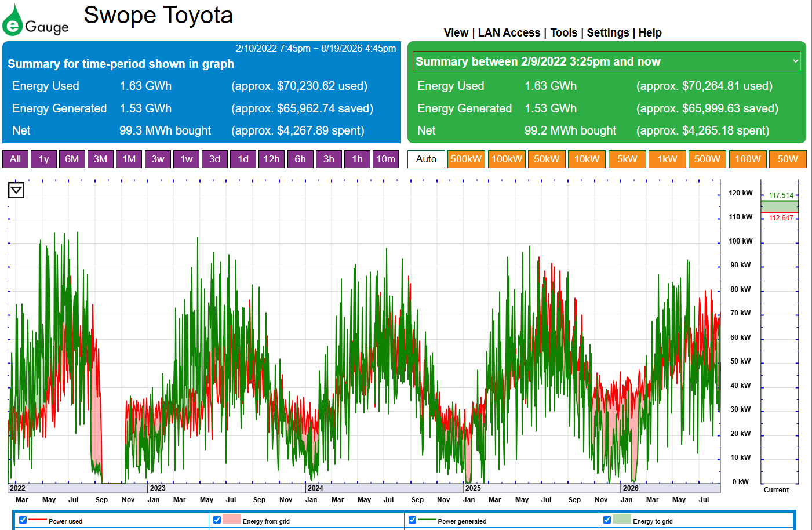Open the graph options triangle menu
Viewport: 812px width, 530px height.
tap(16, 190)
